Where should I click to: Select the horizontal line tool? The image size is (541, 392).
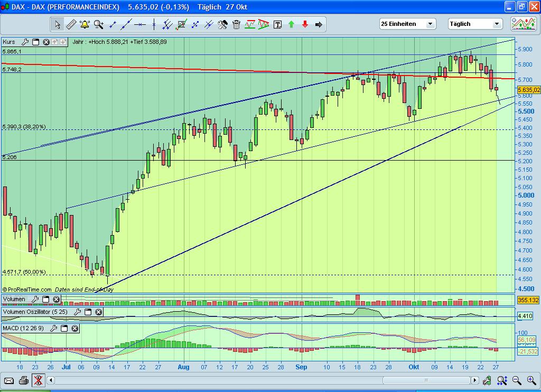click(x=139, y=24)
